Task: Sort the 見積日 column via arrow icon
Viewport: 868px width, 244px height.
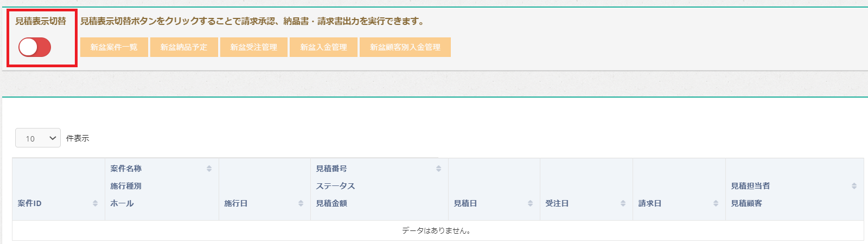Action: (530, 203)
